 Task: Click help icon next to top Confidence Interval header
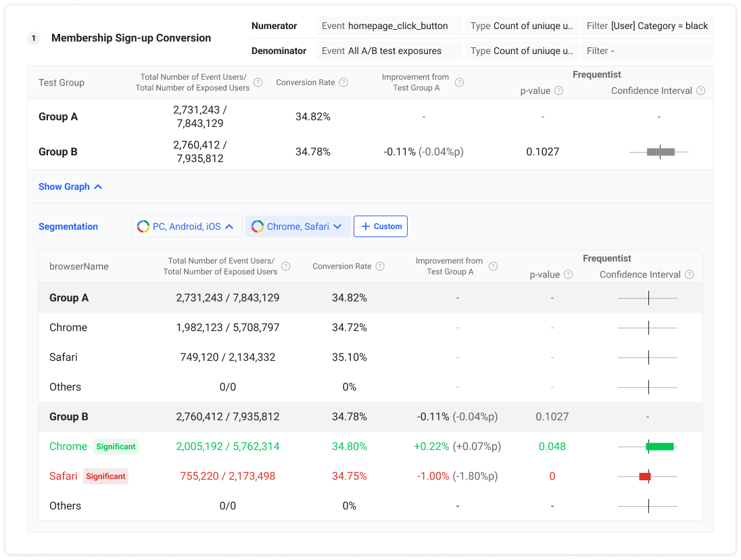tap(701, 91)
